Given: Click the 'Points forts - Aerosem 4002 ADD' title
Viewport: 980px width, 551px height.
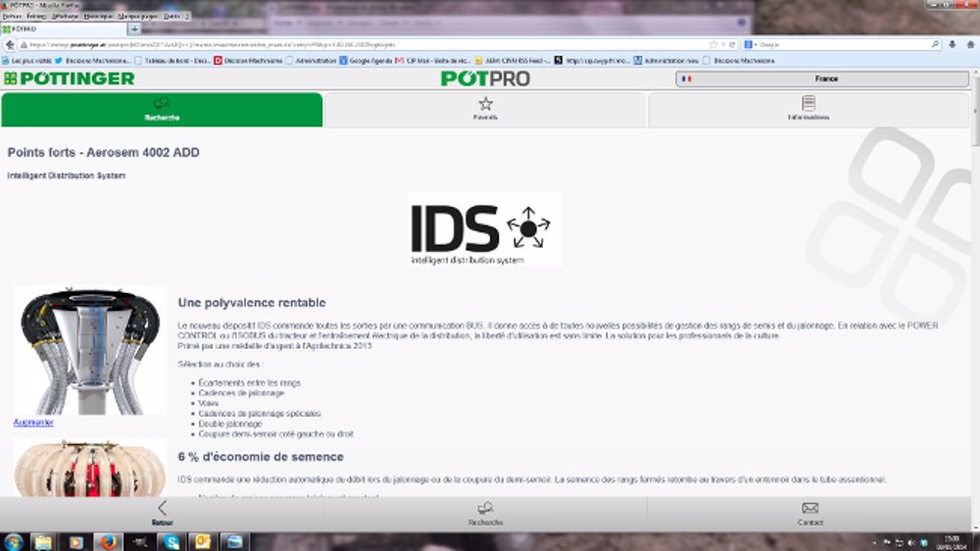Looking at the screenshot, I should [x=104, y=153].
